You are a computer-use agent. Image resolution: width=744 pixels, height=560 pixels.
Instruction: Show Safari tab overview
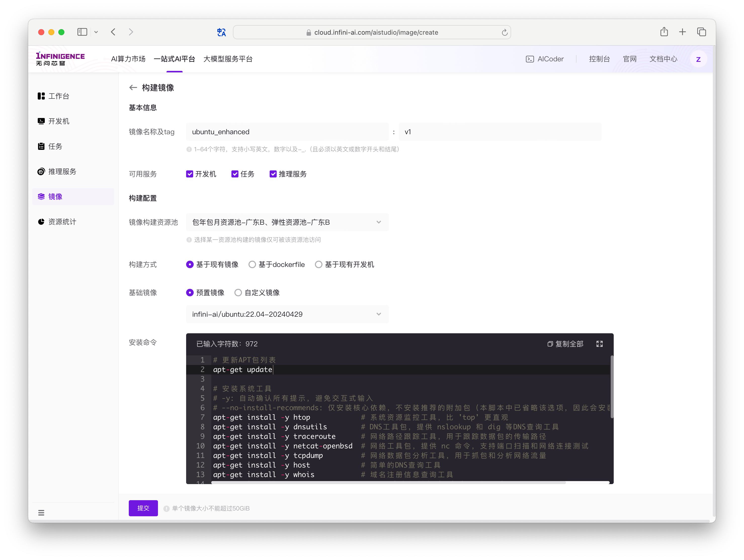(x=702, y=32)
